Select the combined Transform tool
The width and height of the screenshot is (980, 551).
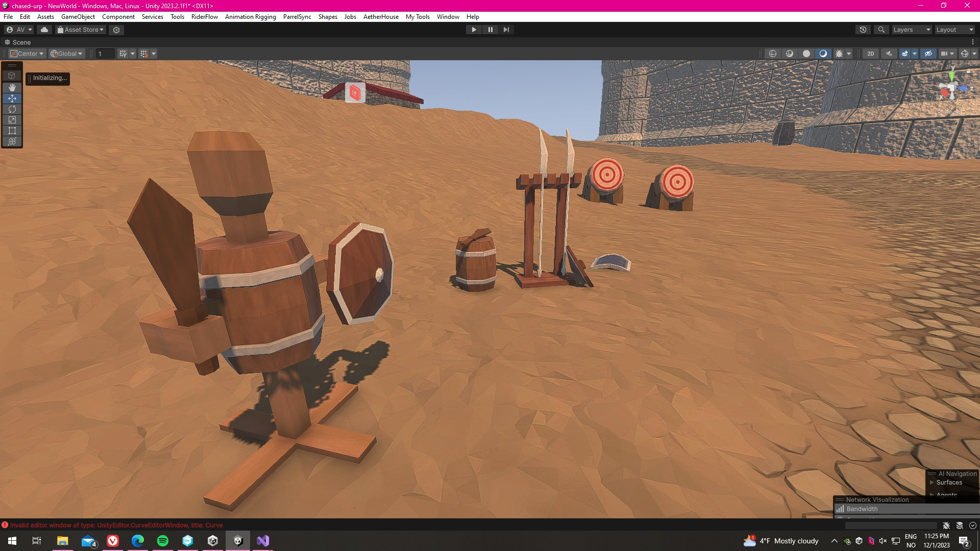point(12,141)
